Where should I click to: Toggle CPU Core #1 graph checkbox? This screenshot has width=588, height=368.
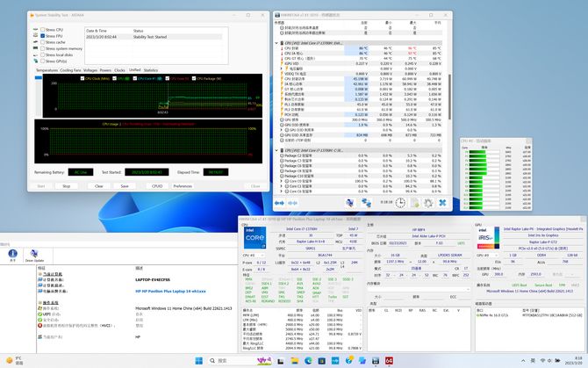point(135,78)
